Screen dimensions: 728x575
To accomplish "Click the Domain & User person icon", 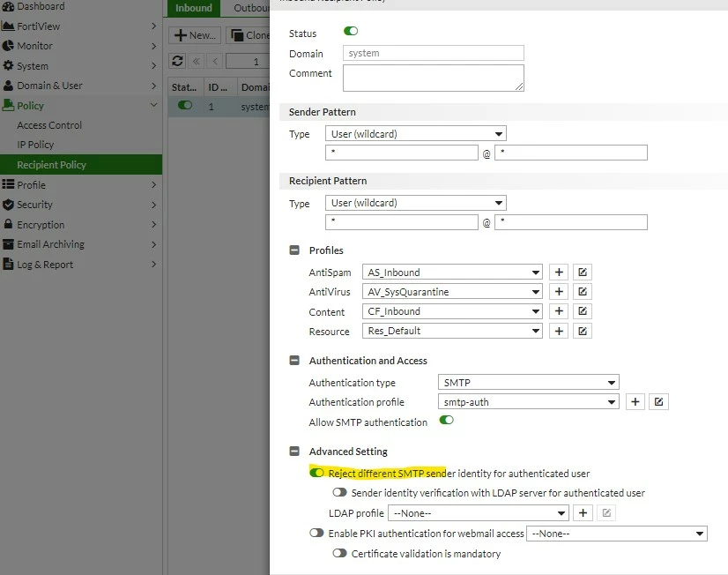I will point(8,86).
